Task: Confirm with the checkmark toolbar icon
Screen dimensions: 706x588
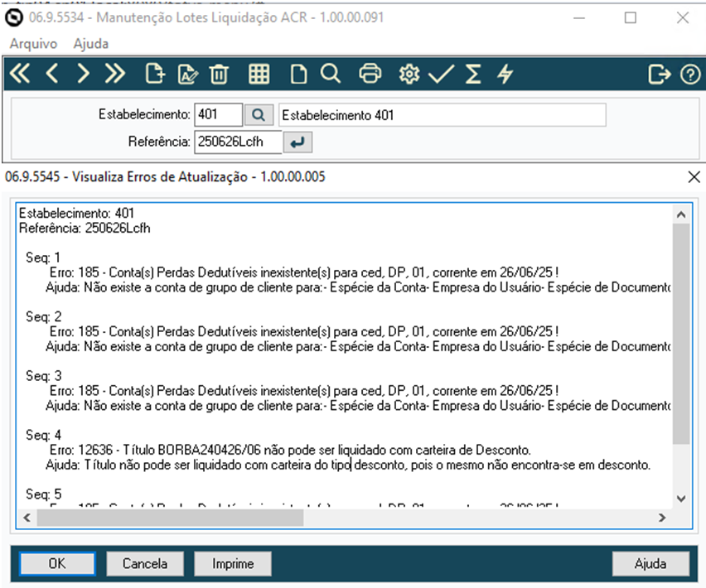Action: click(441, 74)
